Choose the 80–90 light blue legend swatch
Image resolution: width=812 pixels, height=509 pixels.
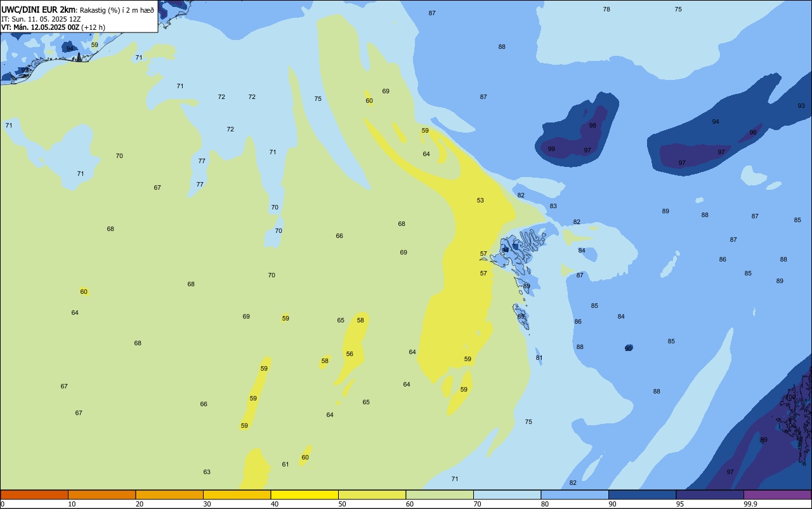click(575, 494)
